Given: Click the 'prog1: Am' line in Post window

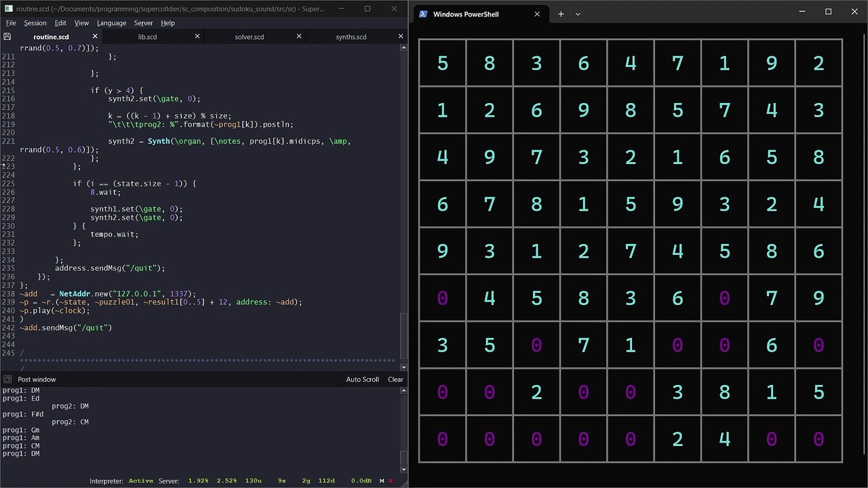Looking at the screenshot, I should point(21,439).
